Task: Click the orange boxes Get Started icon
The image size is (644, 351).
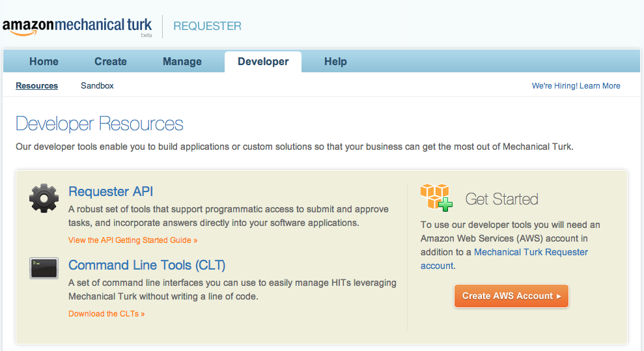Action: click(x=436, y=197)
